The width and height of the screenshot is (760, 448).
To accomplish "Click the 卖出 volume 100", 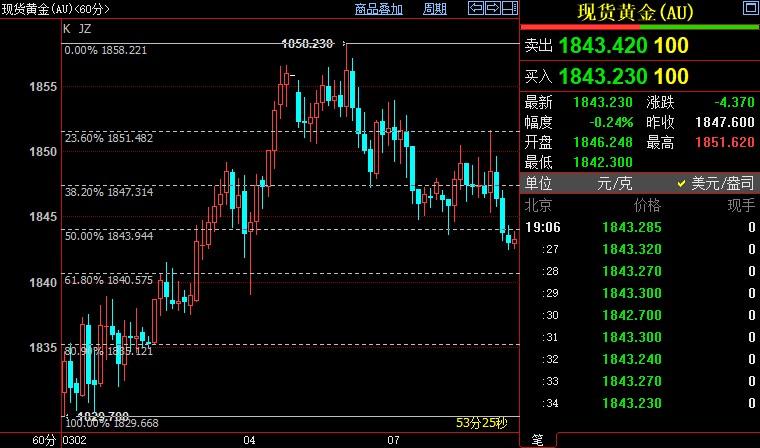I will [671, 45].
